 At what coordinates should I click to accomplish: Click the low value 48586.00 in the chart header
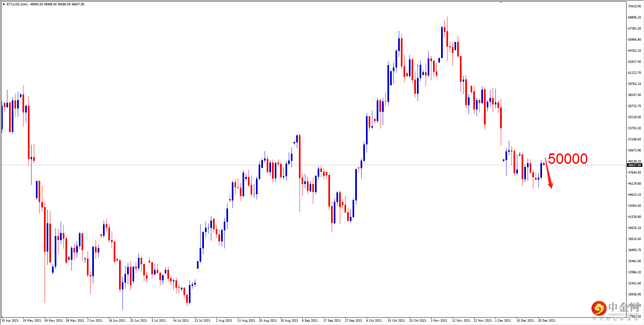pyautogui.click(x=64, y=4)
